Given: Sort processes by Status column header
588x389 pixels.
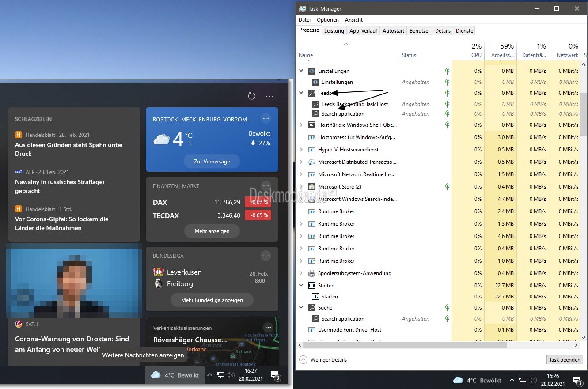Looking at the screenshot, I should point(425,50).
